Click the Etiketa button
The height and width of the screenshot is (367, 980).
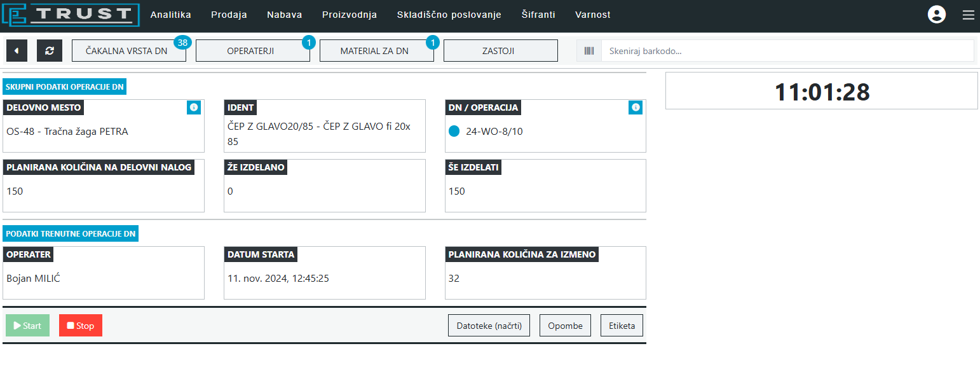(622, 326)
